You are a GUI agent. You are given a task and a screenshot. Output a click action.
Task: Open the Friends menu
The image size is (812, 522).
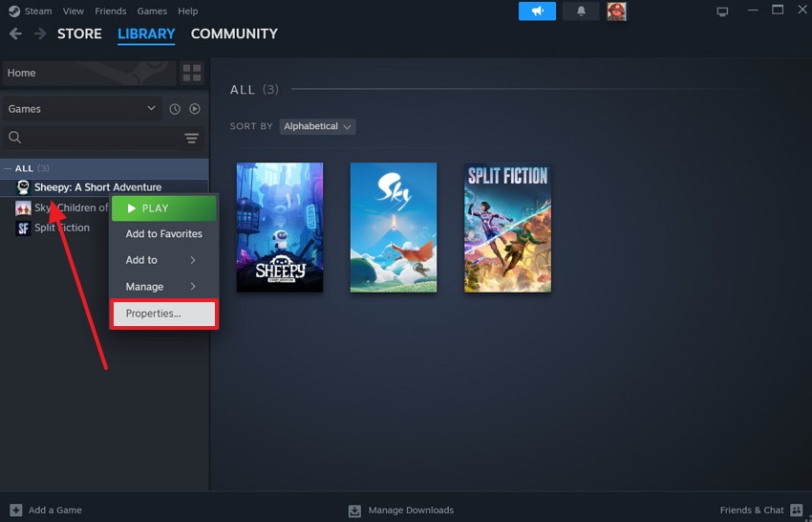point(110,11)
